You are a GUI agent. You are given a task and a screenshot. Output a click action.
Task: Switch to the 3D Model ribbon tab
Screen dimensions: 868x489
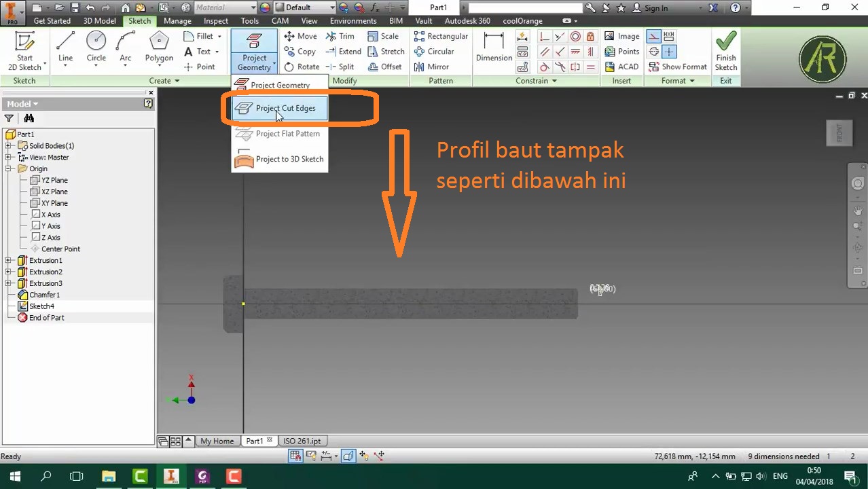click(x=100, y=20)
